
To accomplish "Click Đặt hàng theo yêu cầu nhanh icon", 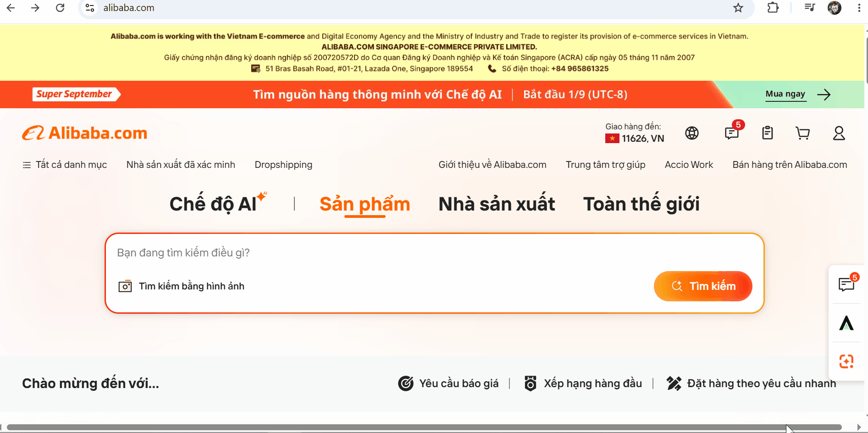I will pyautogui.click(x=674, y=383).
